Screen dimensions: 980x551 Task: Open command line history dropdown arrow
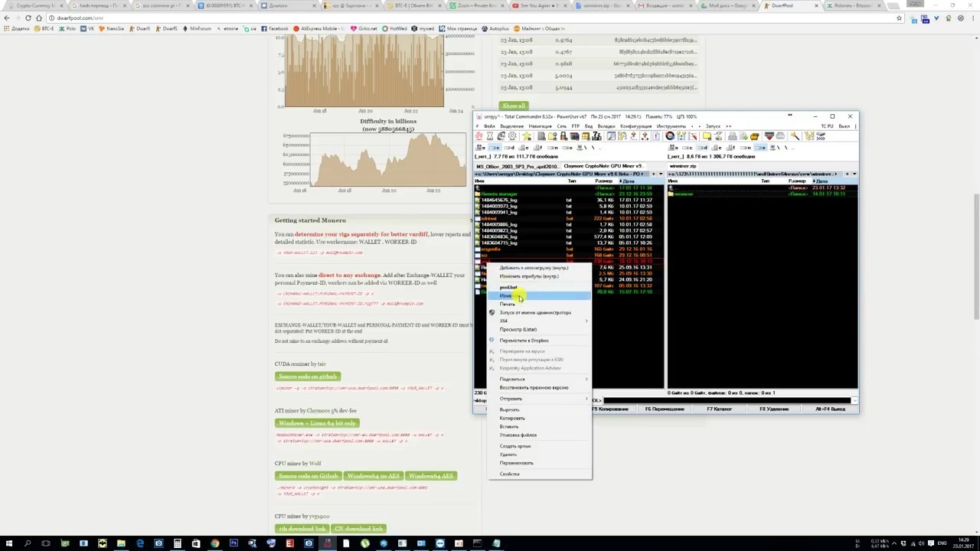pyautogui.click(x=854, y=400)
